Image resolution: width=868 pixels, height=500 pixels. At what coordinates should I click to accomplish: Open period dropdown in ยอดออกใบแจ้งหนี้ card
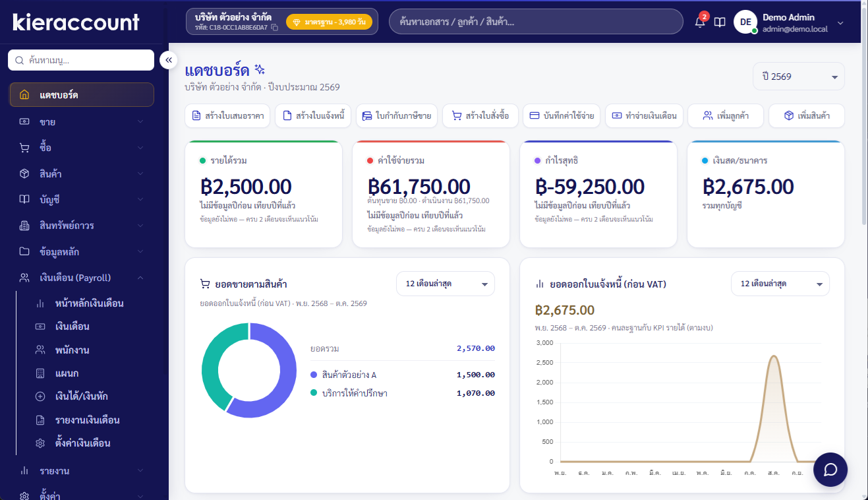780,284
